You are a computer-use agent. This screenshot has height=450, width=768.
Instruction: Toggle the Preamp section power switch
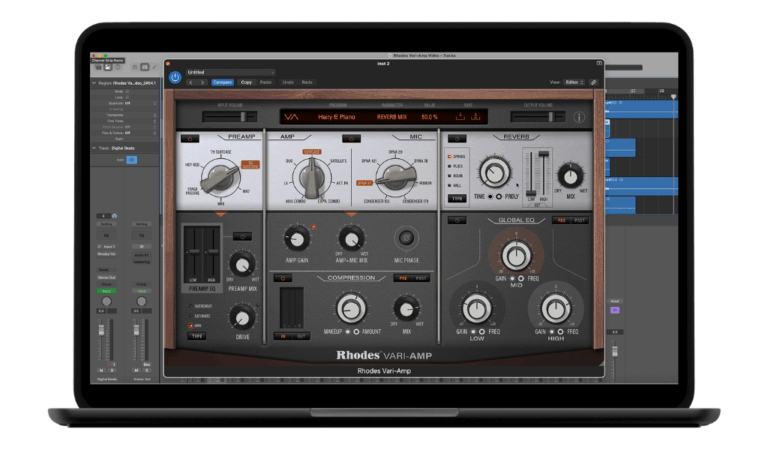point(190,139)
